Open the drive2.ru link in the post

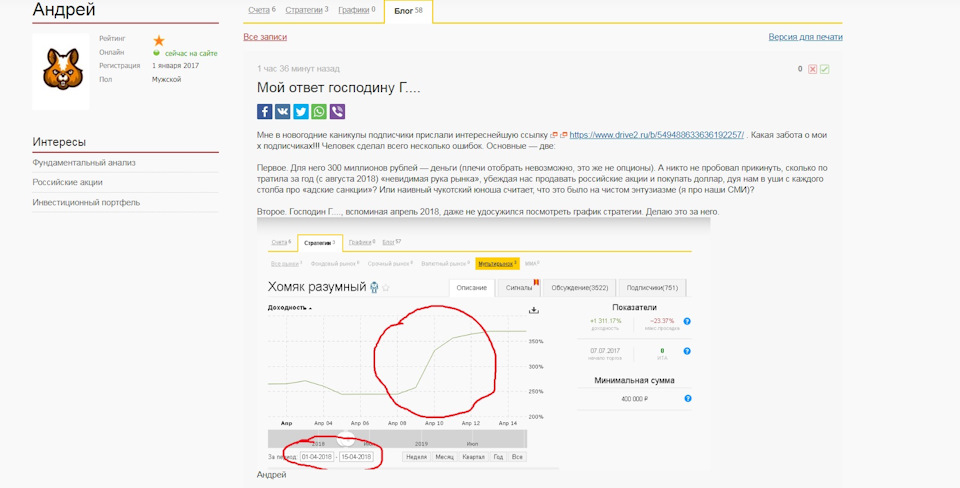655,134
